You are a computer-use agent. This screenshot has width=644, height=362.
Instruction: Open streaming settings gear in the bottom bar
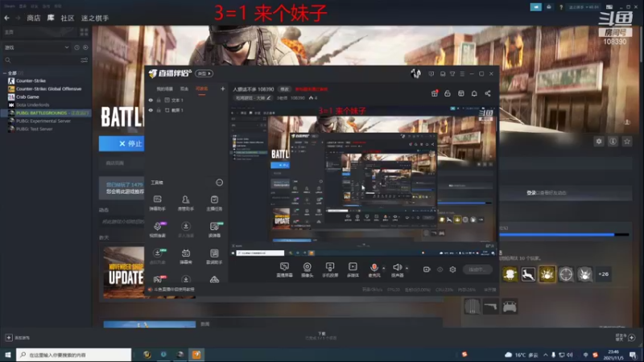452,269
